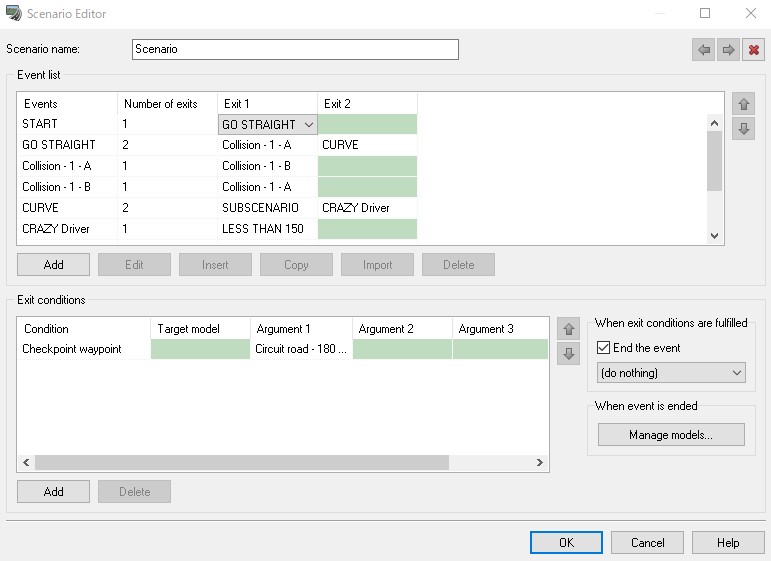Screen dimensions: 771x561
Task: Click the Scenario Editor title bar icon
Action: tap(14, 13)
